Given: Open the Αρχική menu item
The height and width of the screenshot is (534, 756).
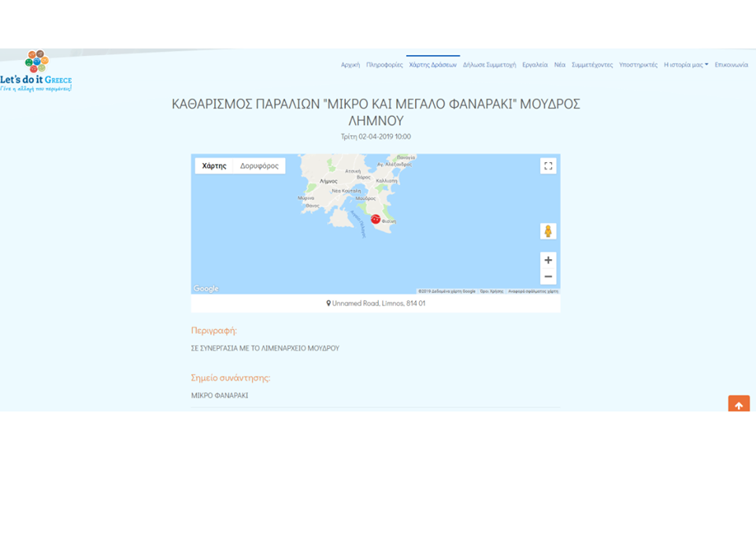Looking at the screenshot, I should pos(350,65).
